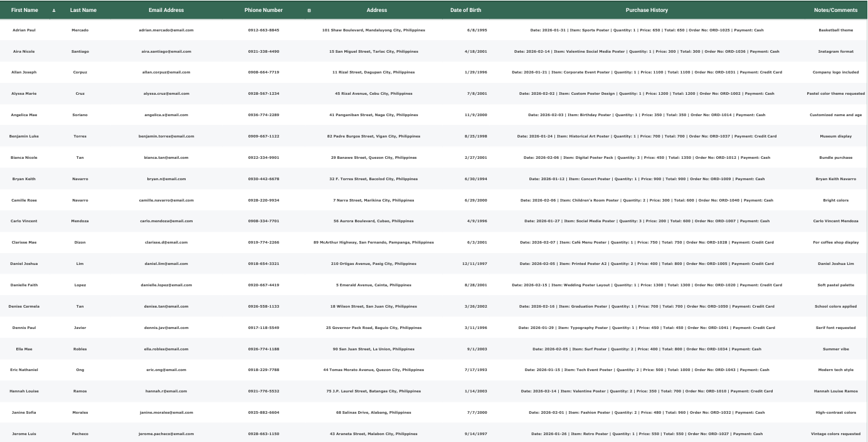868x442 pixels.
Task: Select the cell 'Aira Nicole'
Action: (24, 51)
